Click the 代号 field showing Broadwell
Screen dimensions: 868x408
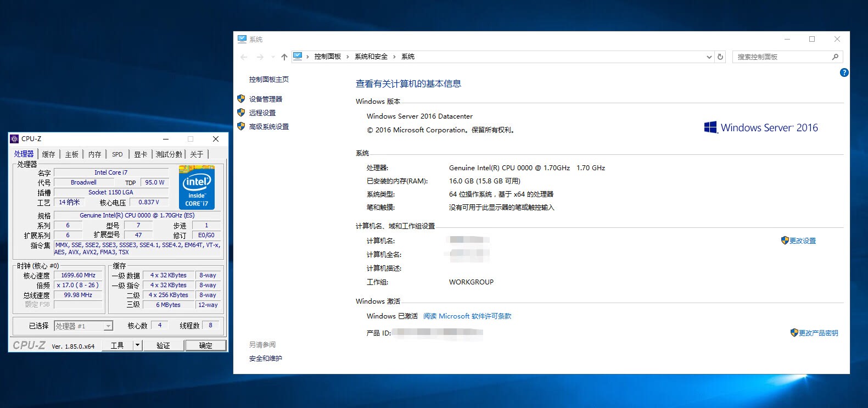tap(83, 182)
